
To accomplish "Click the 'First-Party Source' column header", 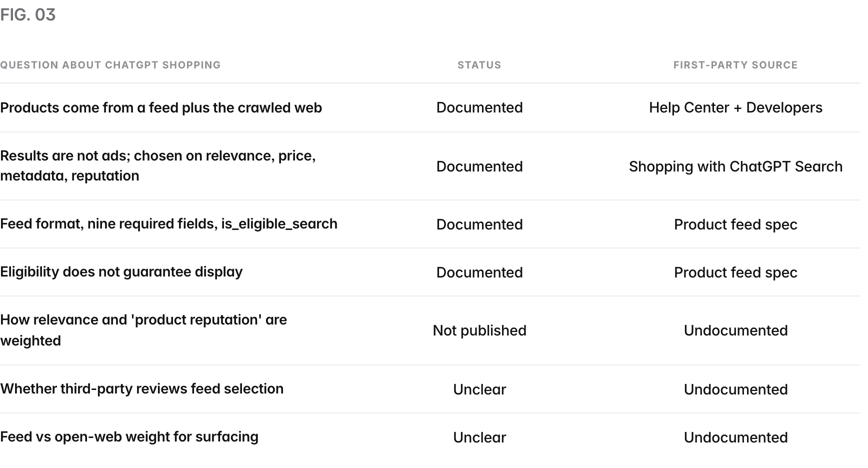I will point(735,65).
